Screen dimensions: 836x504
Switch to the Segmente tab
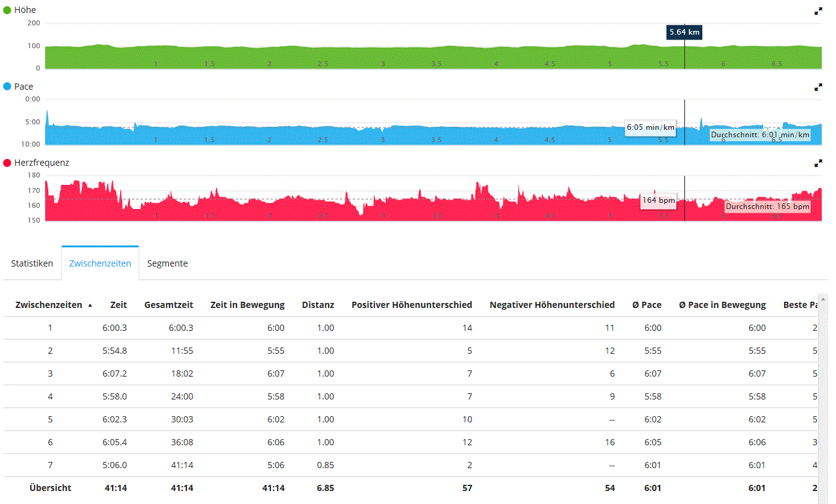point(167,263)
